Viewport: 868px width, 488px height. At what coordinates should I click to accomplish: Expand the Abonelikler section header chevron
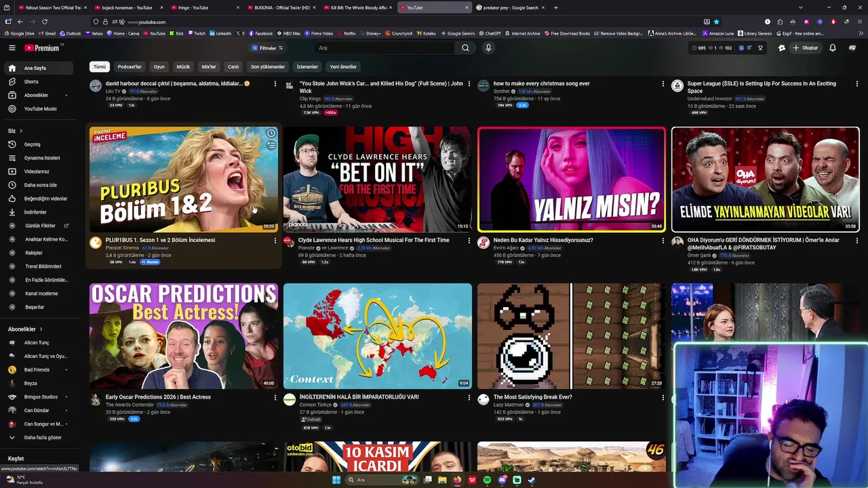(x=41, y=329)
